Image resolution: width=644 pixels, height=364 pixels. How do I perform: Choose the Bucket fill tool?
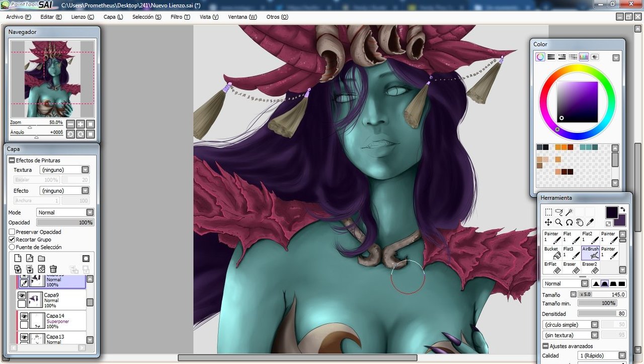(x=552, y=253)
